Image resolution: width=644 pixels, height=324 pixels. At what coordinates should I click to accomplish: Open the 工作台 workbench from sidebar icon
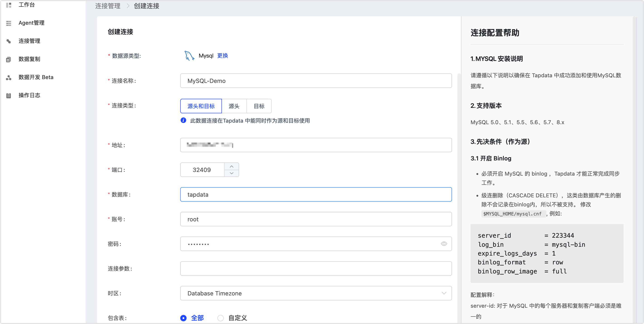9,5
